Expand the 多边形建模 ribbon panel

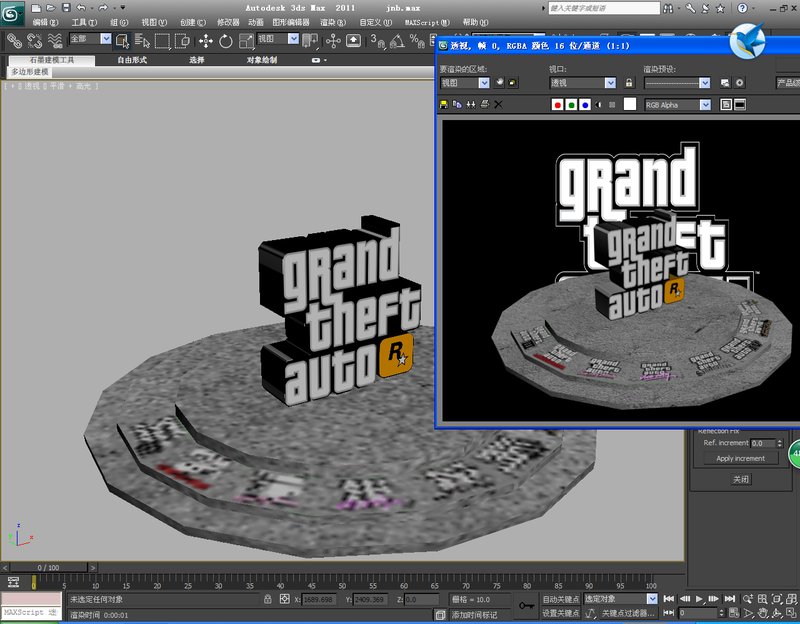[x=30, y=72]
